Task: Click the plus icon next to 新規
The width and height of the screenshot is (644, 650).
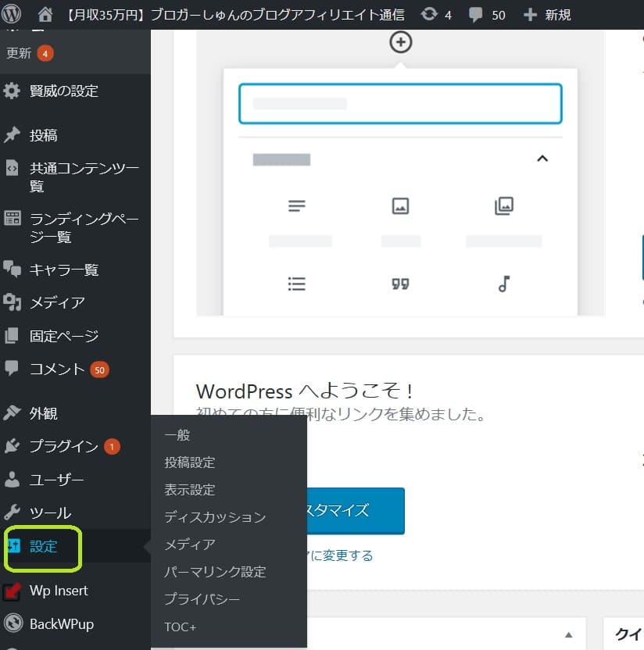Action: [530, 15]
